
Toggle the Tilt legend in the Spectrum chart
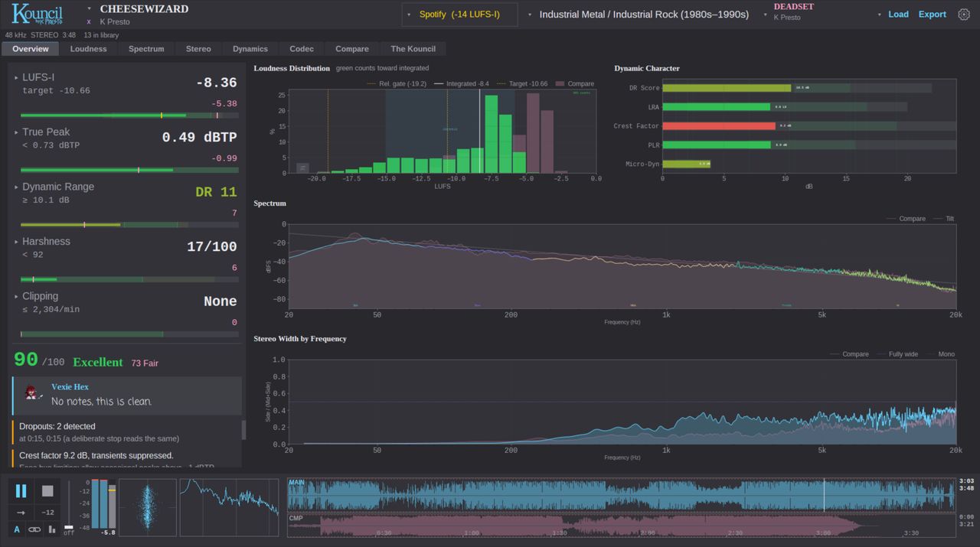(x=944, y=219)
